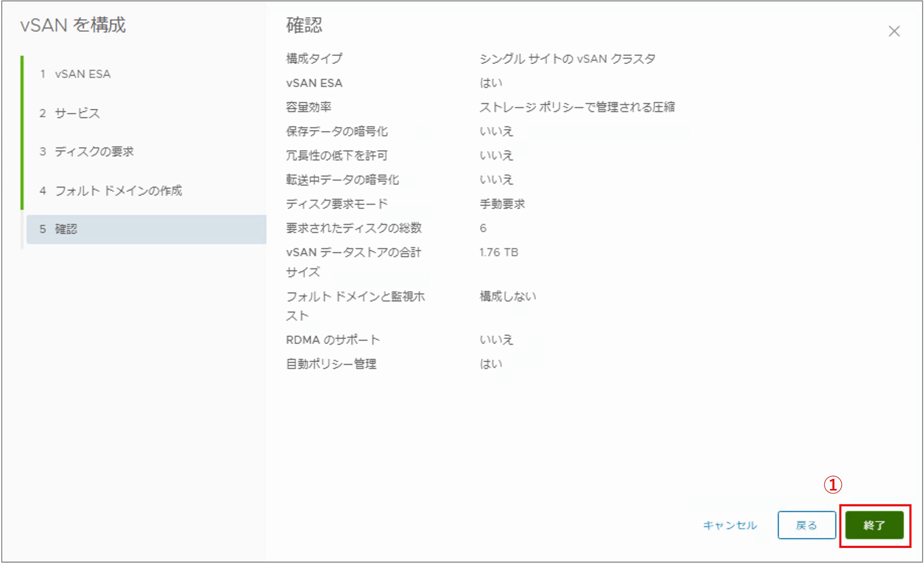This screenshot has height=563, width=924.
Task: Click the 手動要求 value
Action: (x=502, y=204)
